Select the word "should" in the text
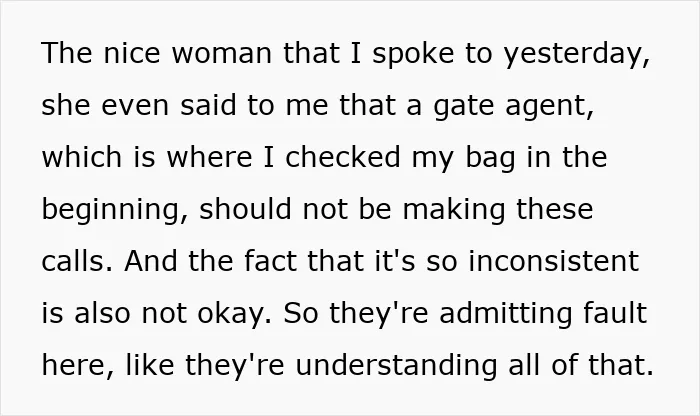The image size is (700, 416). tap(245, 208)
